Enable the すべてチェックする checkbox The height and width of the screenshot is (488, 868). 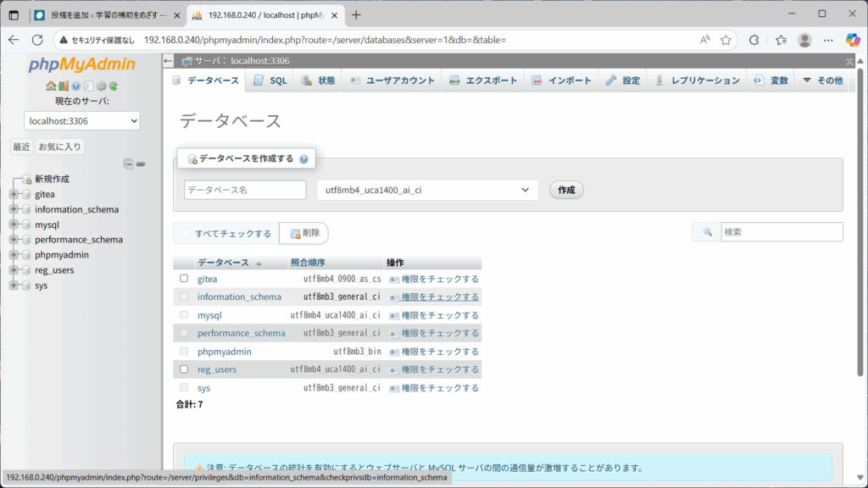(186, 234)
